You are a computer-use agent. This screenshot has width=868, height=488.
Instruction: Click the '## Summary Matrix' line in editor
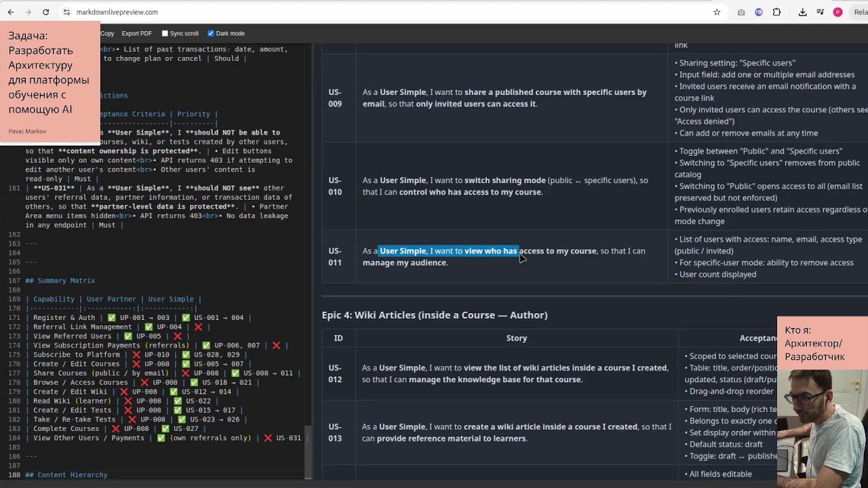tap(60, 281)
